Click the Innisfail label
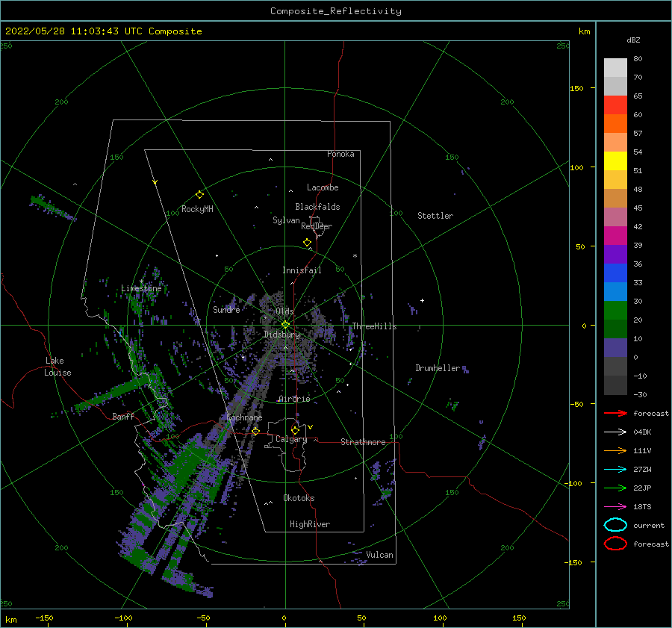Viewport: 672px width, 628px height. 302,270
